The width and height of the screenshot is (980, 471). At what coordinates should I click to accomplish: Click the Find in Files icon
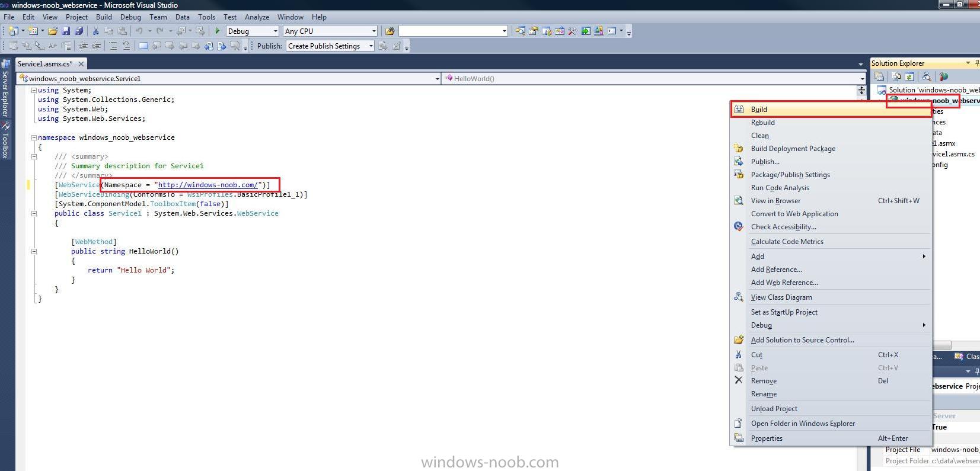pyautogui.click(x=390, y=31)
